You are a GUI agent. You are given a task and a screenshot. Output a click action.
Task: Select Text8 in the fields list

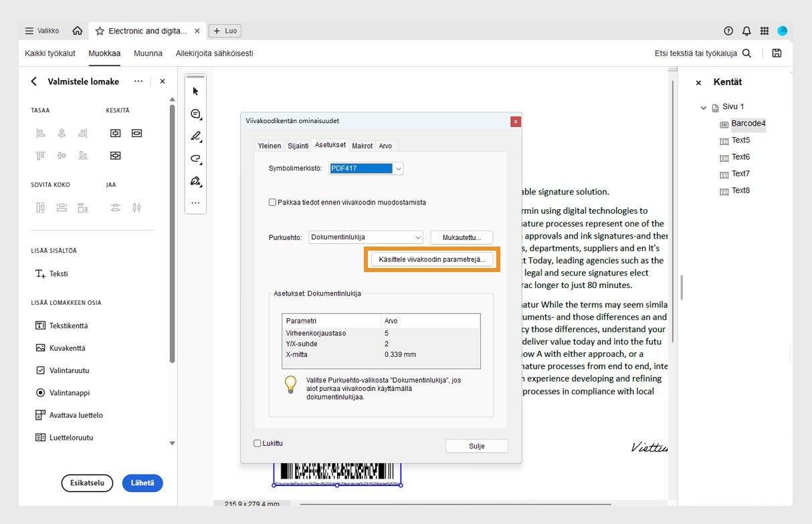[740, 190]
